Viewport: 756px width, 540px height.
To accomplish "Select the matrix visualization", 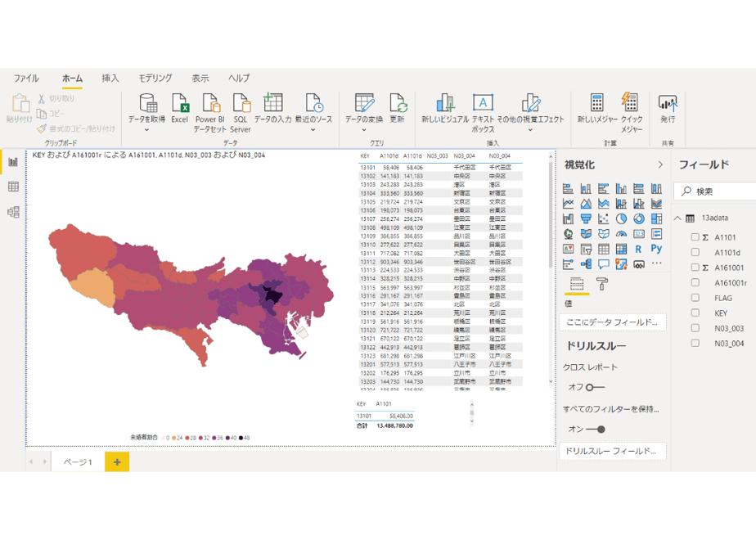I will 621,250.
